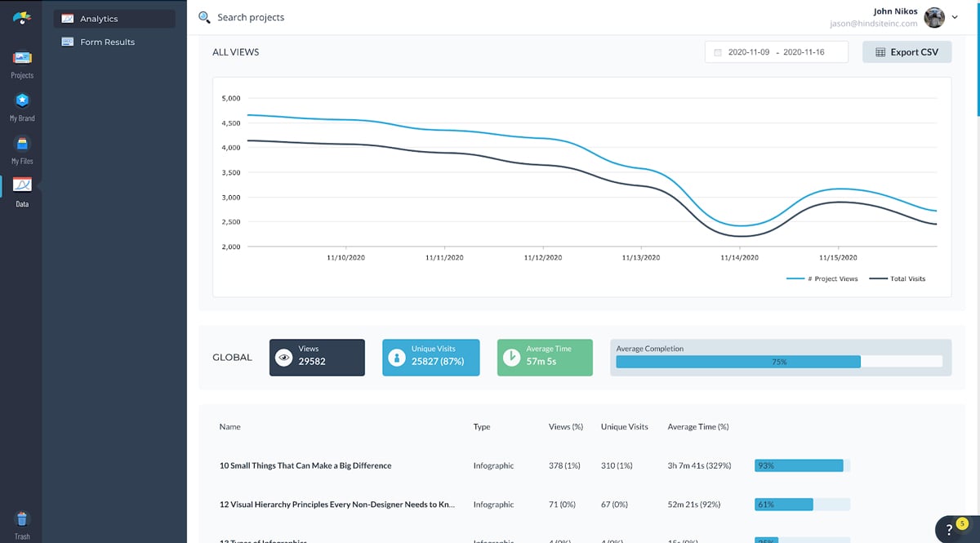This screenshot has width=980, height=543.
Task: Toggle the 'Total Visits' chart legend
Action: coord(906,278)
